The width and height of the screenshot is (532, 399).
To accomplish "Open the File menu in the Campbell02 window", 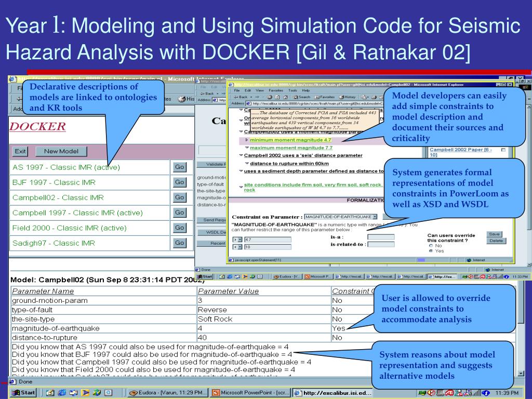I will coord(237,90).
